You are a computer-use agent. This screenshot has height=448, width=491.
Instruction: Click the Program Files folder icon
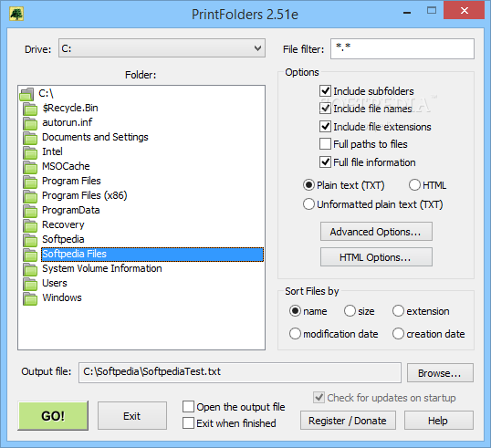click(x=30, y=182)
